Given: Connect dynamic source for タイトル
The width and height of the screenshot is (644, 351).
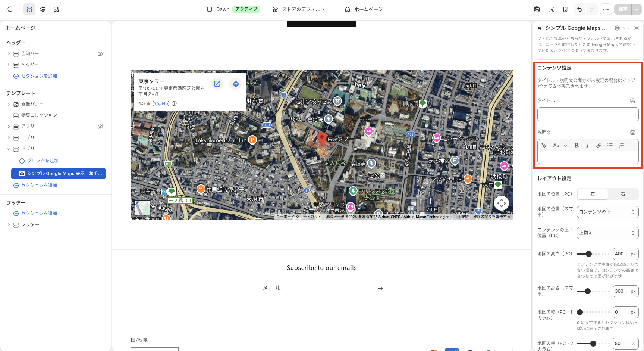Looking at the screenshot, I should pos(633,101).
